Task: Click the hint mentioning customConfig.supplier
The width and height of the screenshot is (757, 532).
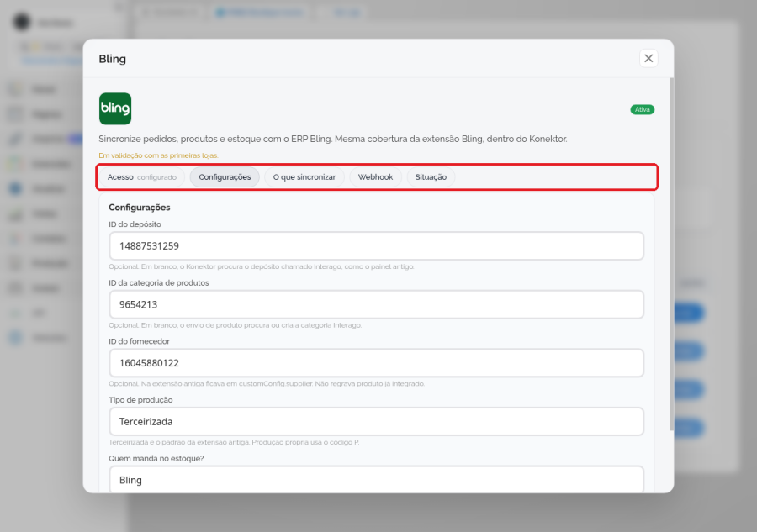Action: click(267, 384)
